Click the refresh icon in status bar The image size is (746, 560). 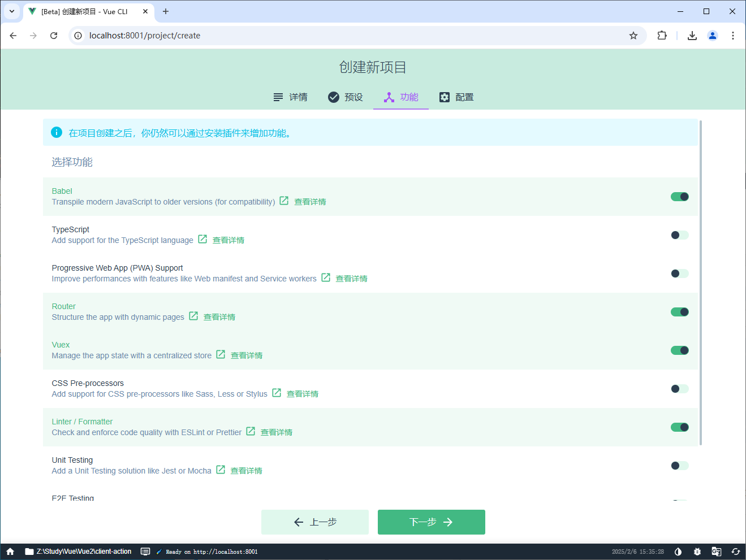click(x=736, y=552)
